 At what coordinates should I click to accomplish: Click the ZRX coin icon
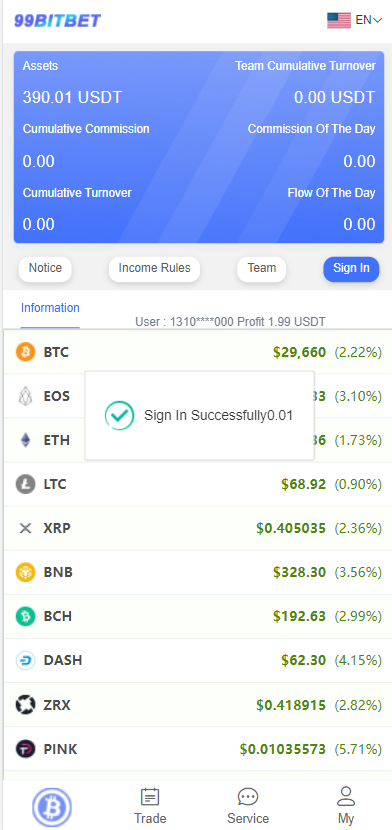25,705
